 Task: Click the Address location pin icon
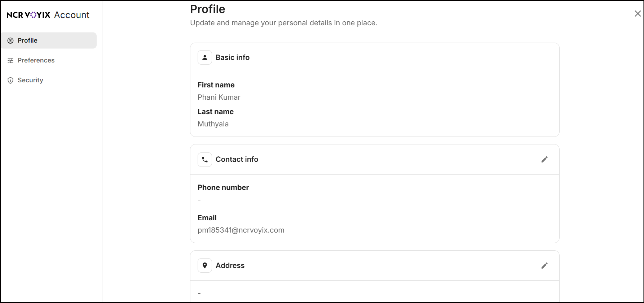tap(205, 265)
